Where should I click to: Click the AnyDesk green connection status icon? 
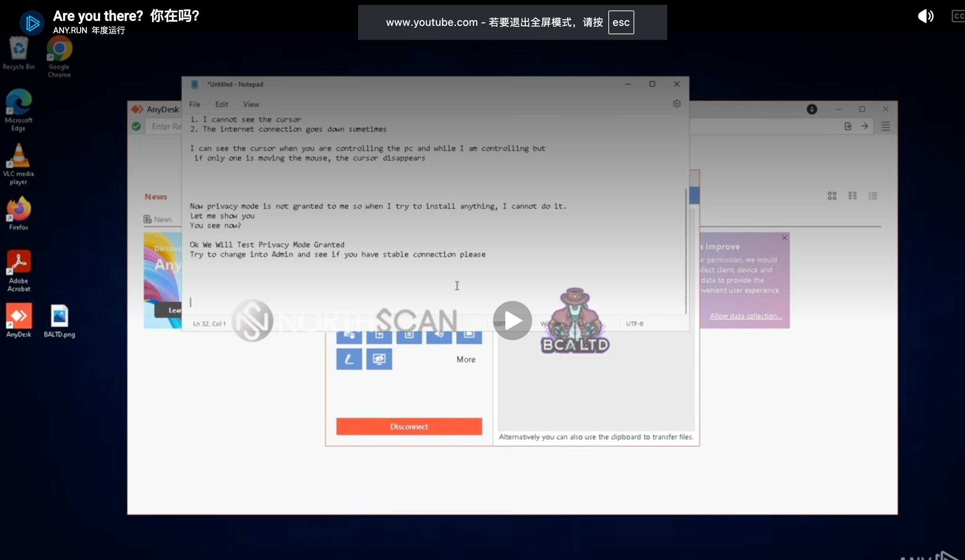coord(136,126)
